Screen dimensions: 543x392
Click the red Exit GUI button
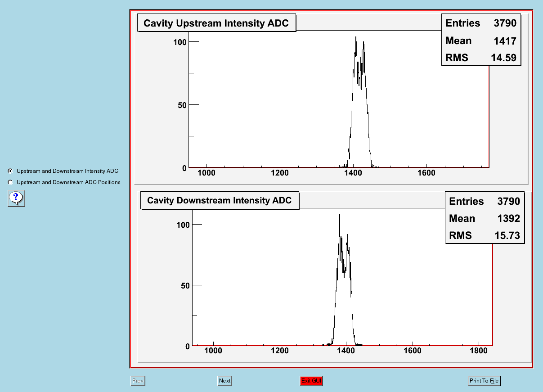[311, 381]
